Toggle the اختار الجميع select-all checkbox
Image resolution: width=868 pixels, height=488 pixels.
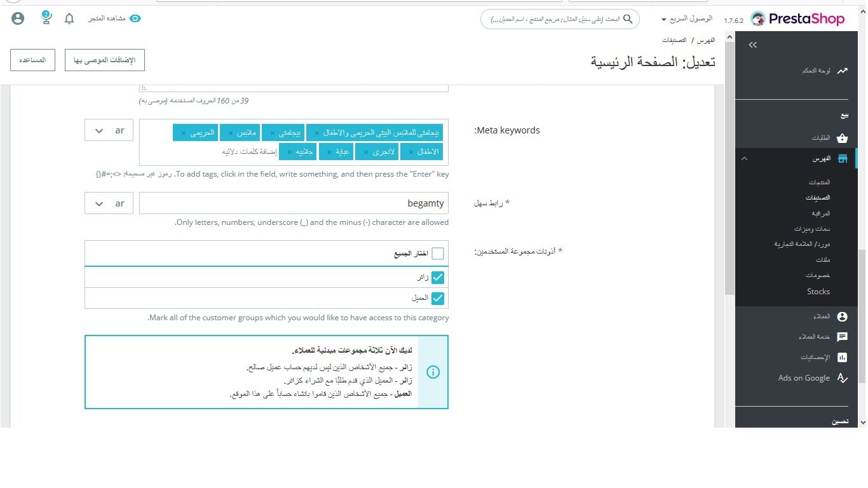pyautogui.click(x=437, y=254)
